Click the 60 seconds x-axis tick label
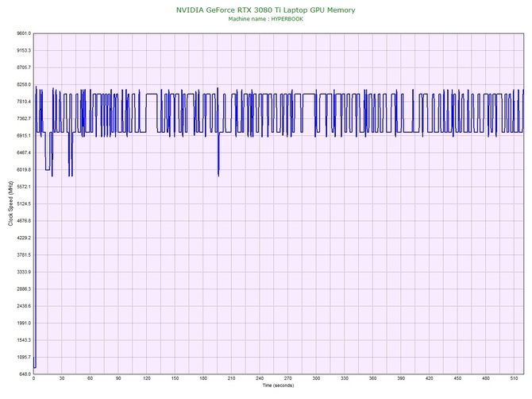This screenshot has width=532, height=399. [x=90, y=378]
